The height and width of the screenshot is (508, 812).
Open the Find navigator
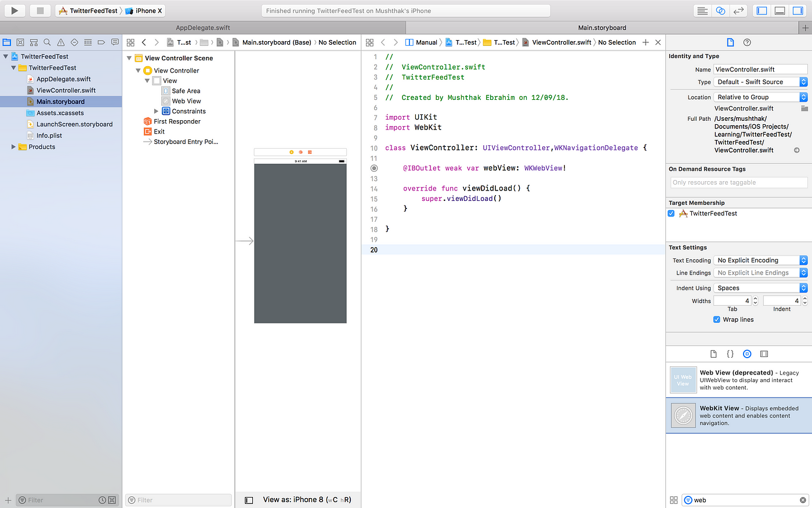click(x=47, y=42)
